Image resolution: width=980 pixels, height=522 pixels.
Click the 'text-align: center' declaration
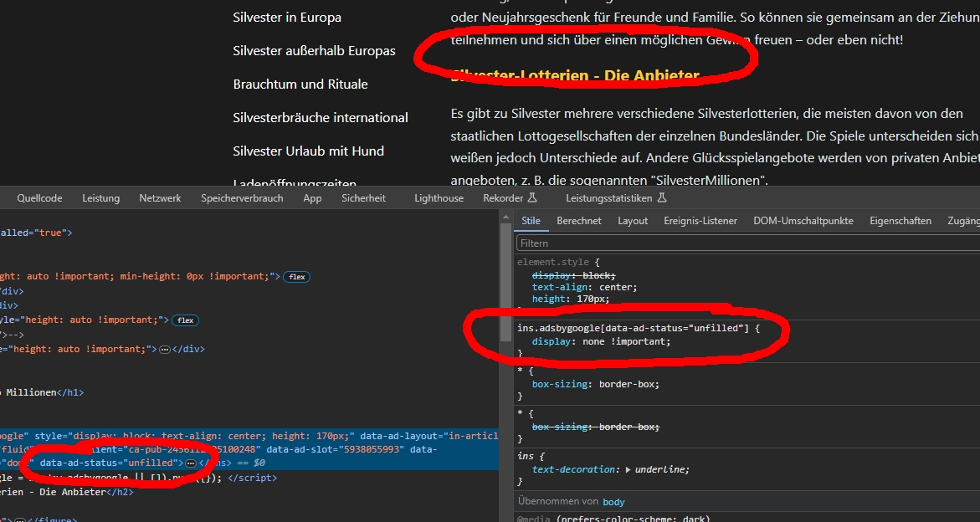584,287
